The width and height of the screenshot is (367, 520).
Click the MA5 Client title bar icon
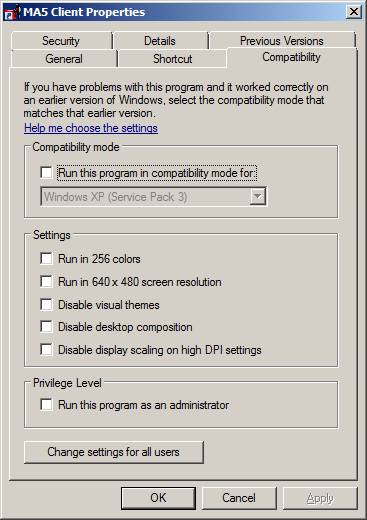tap(11, 13)
